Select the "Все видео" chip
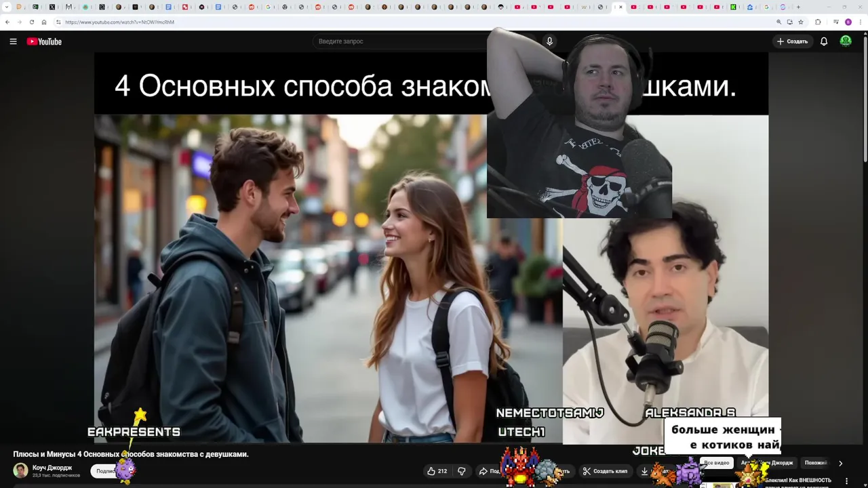The height and width of the screenshot is (488, 868). 717,463
